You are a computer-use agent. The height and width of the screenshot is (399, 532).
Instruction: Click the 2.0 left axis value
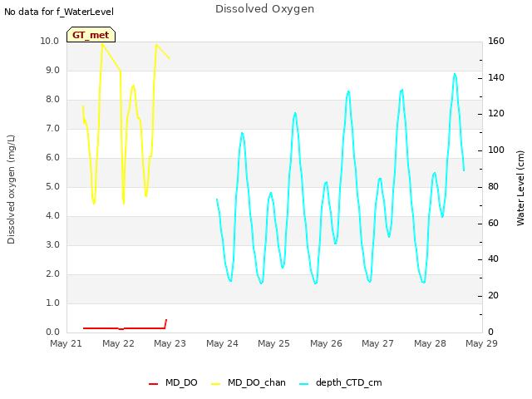(x=52, y=273)
